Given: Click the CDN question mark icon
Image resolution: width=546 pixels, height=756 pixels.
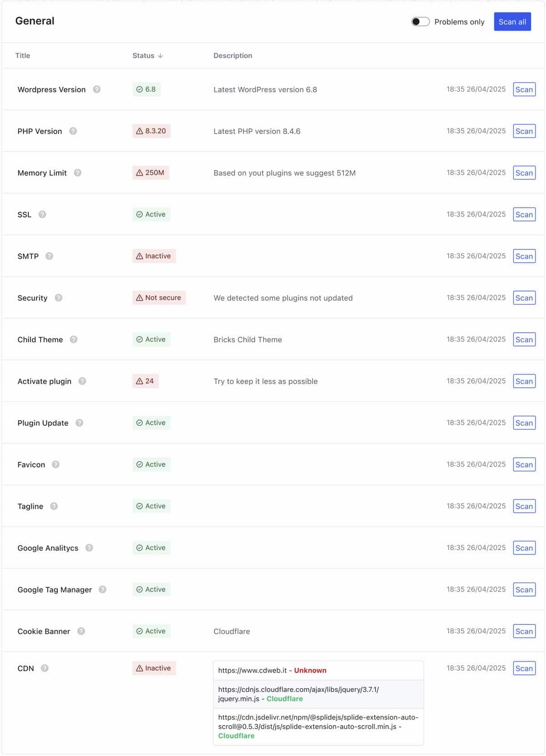Looking at the screenshot, I should (x=45, y=668).
